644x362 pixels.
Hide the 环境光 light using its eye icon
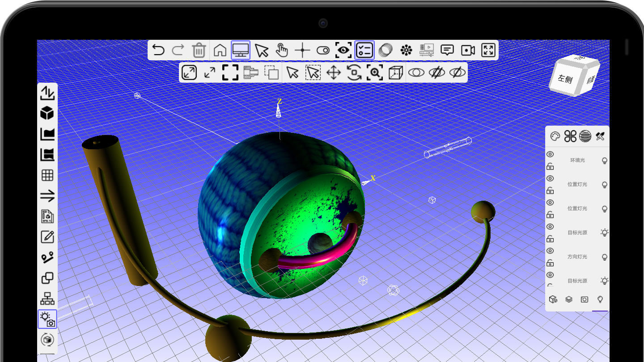pyautogui.click(x=550, y=154)
